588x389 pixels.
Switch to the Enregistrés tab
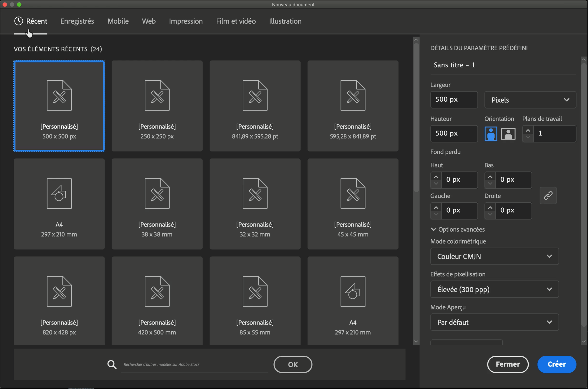[x=77, y=21]
